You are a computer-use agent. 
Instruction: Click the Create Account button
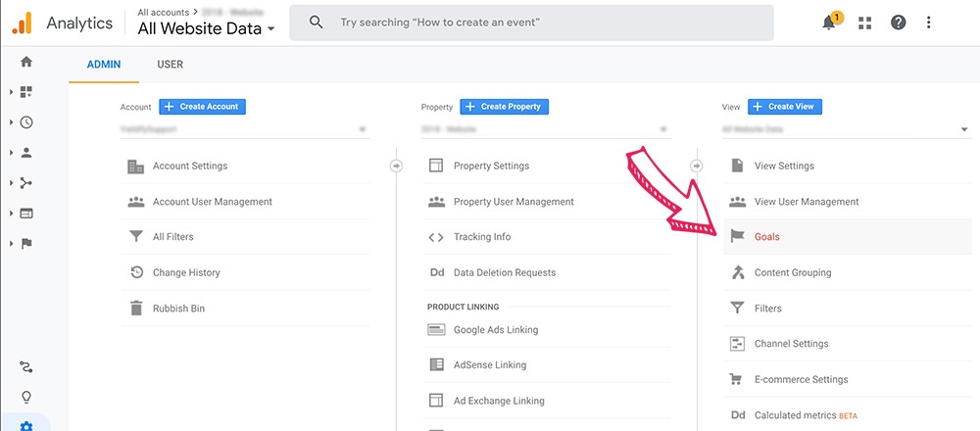point(203,107)
